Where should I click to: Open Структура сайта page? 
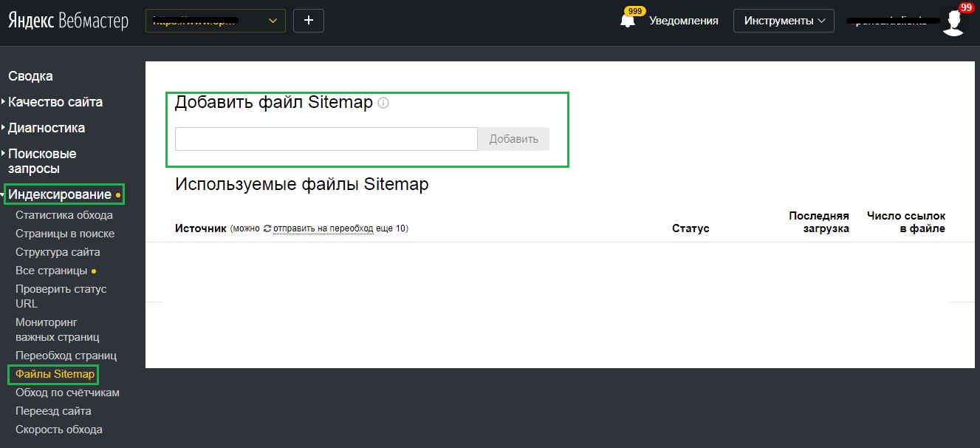(58, 252)
